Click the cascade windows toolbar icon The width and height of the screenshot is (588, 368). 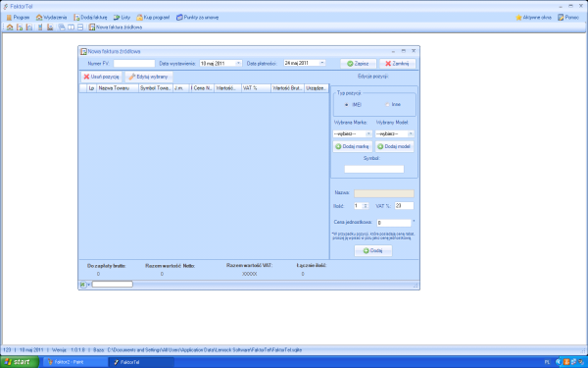pos(62,27)
